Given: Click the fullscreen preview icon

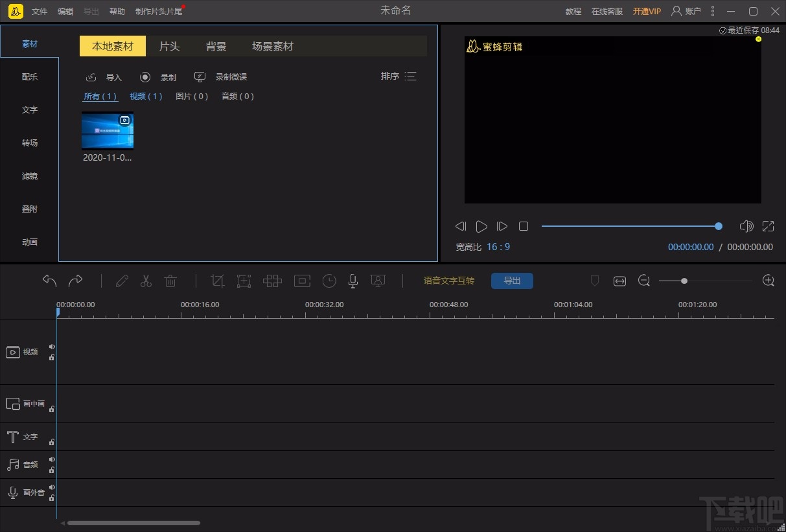Looking at the screenshot, I should pyautogui.click(x=768, y=226).
